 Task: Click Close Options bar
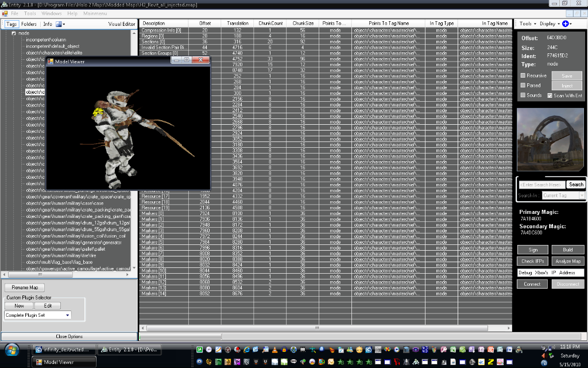pyautogui.click(x=69, y=336)
